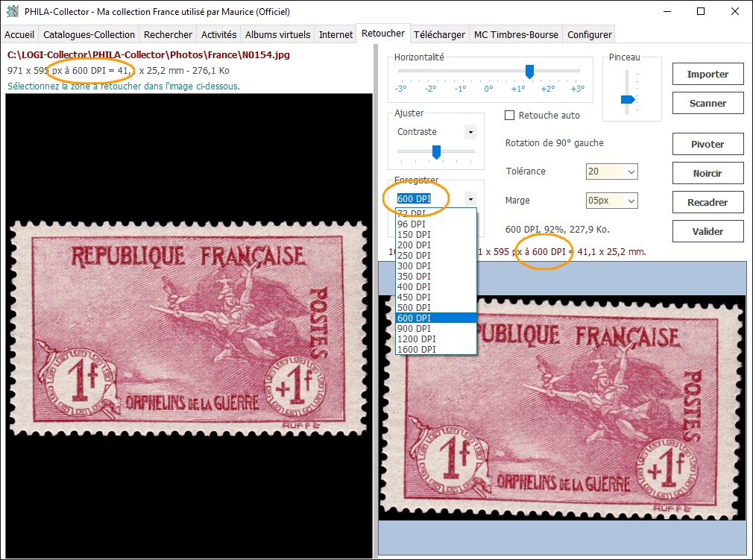Image resolution: width=753 pixels, height=560 pixels.
Task: Select 350 DPI in the list
Action: [x=436, y=277]
